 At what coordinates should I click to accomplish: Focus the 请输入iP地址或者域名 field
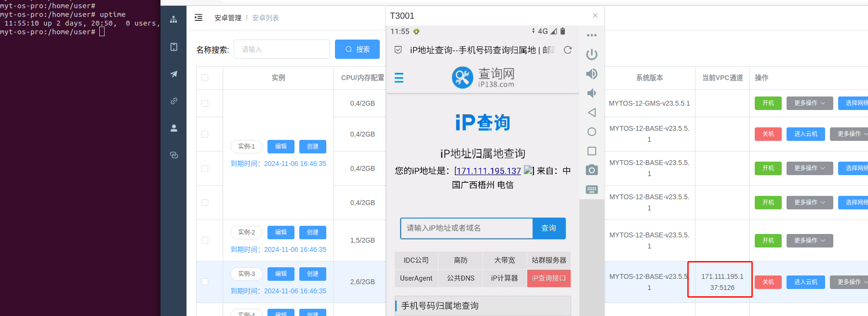click(467, 228)
